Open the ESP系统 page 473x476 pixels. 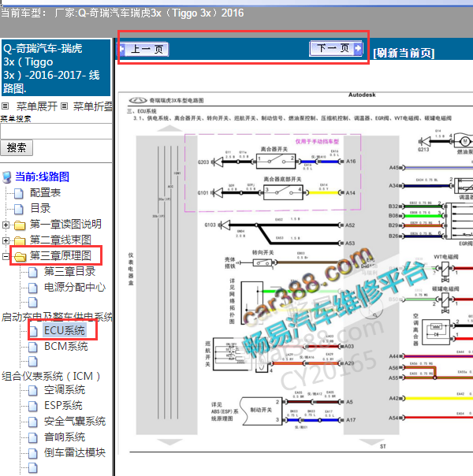[x=63, y=406]
